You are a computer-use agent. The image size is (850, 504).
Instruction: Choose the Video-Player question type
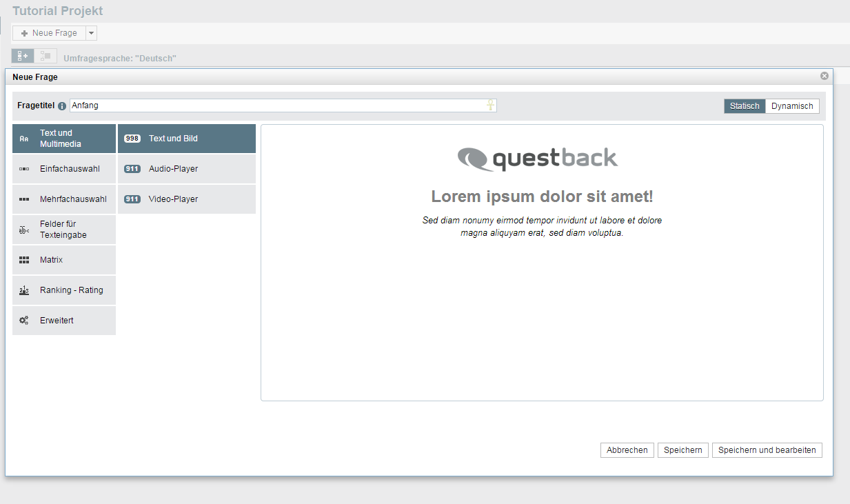point(187,199)
